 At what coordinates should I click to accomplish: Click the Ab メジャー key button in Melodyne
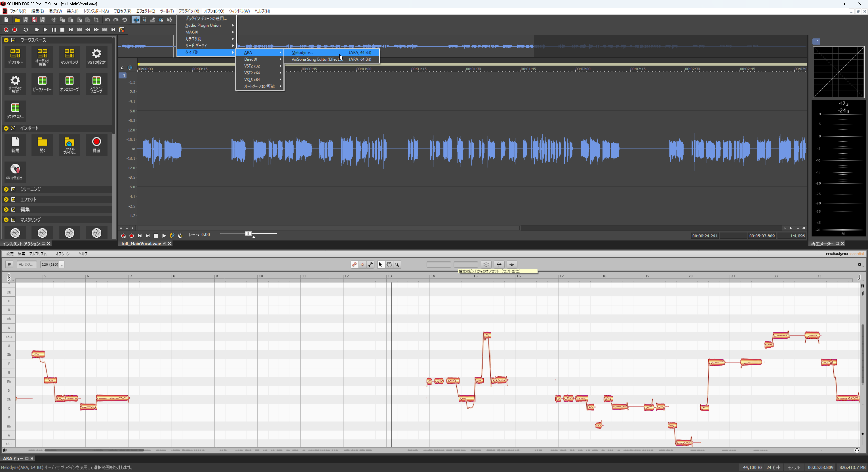[27, 264]
